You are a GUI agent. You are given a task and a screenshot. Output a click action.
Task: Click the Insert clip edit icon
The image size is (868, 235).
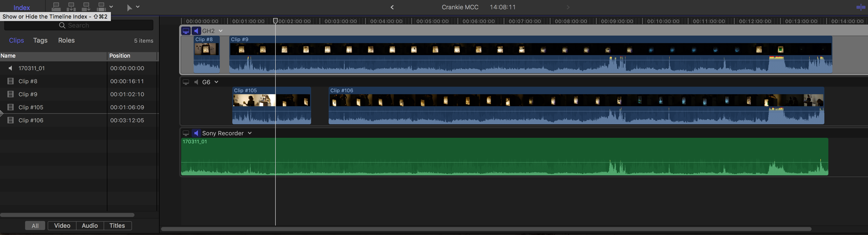click(x=71, y=7)
